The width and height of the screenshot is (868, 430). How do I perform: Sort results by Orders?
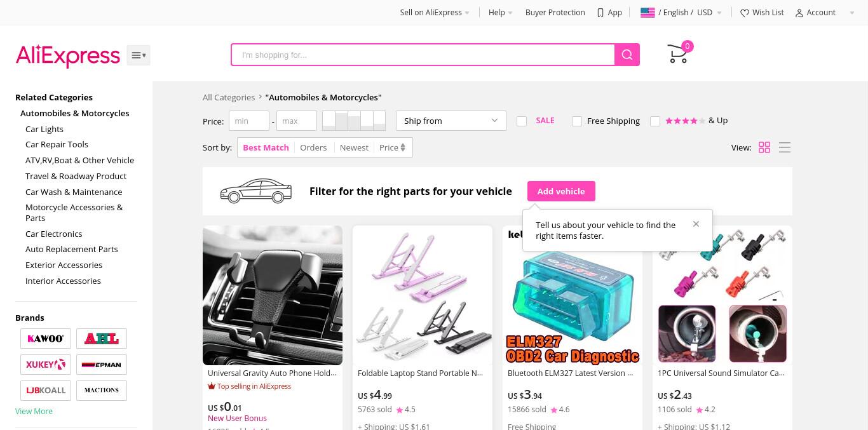click(313, 147)
